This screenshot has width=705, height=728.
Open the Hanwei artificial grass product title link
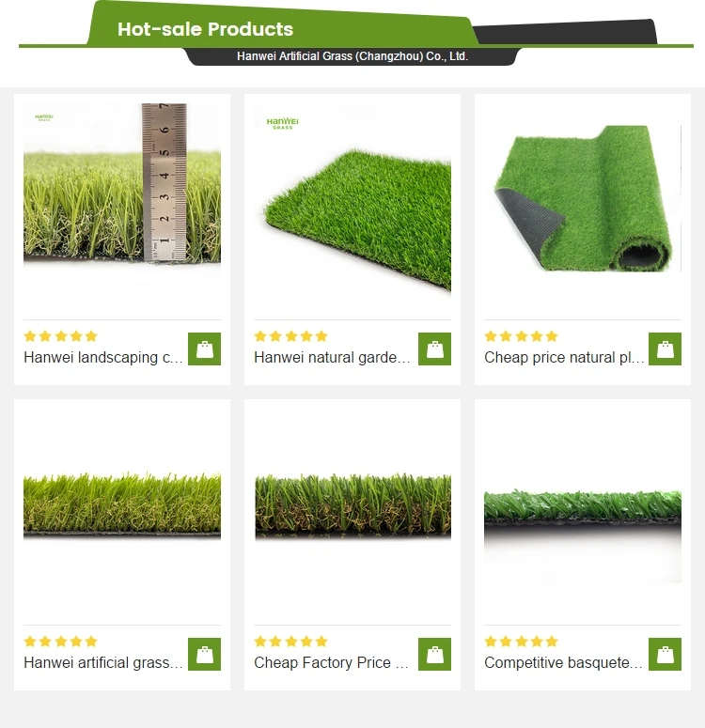pos(103,662)
